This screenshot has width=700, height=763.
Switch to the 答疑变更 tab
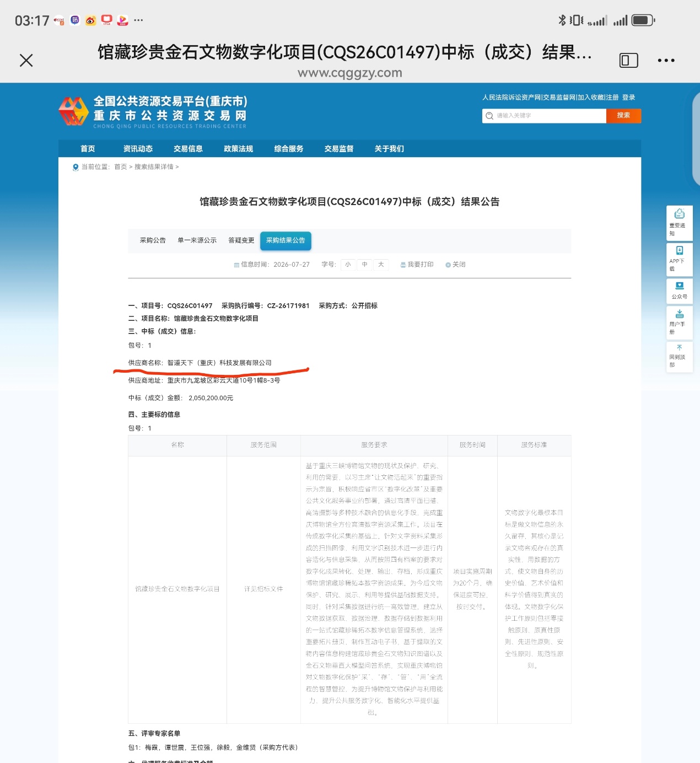coord(241,240)
